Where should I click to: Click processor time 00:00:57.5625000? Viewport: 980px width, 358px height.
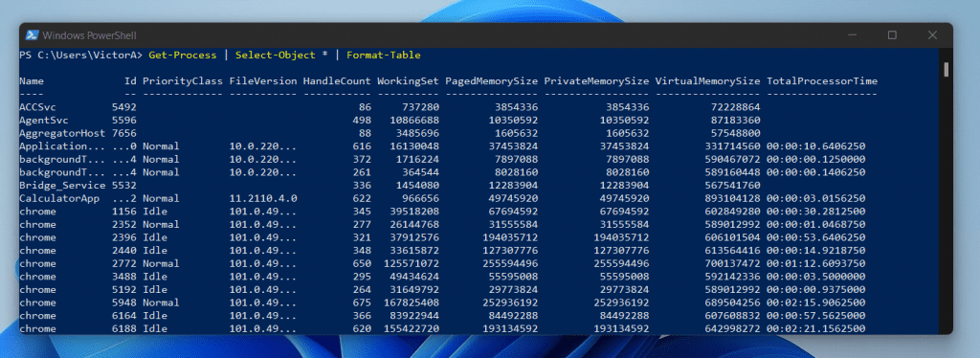pyautogui.click(x=816, y=316)
